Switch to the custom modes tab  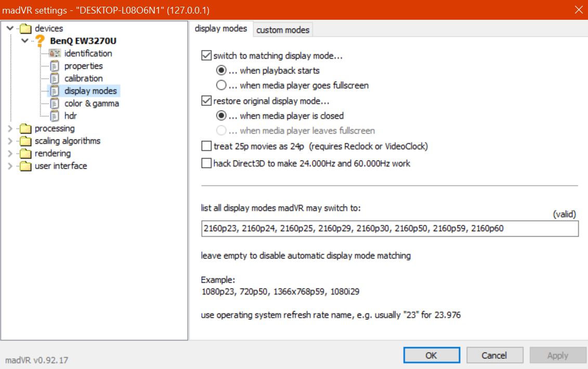[x=283, y=30]
